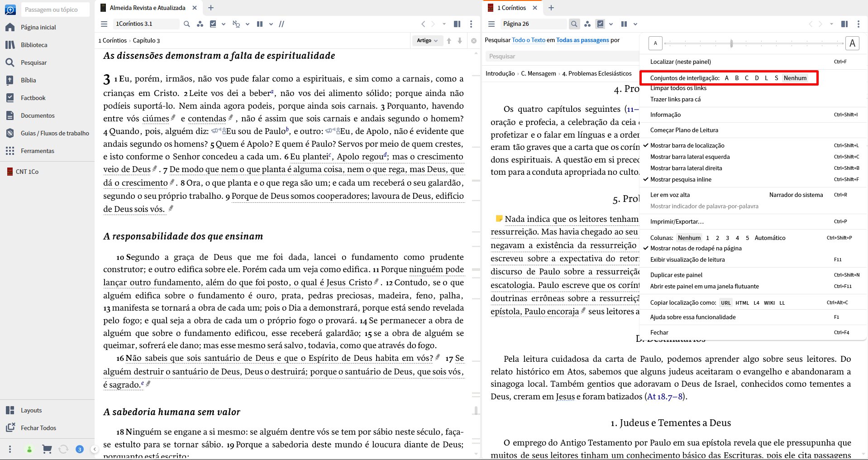Expand dropdown beside the 1 Coríntios parallel icon
Image resolution: width=868 pixels, height=460 pixels.
pyautogui.click(x=635, y=24)
